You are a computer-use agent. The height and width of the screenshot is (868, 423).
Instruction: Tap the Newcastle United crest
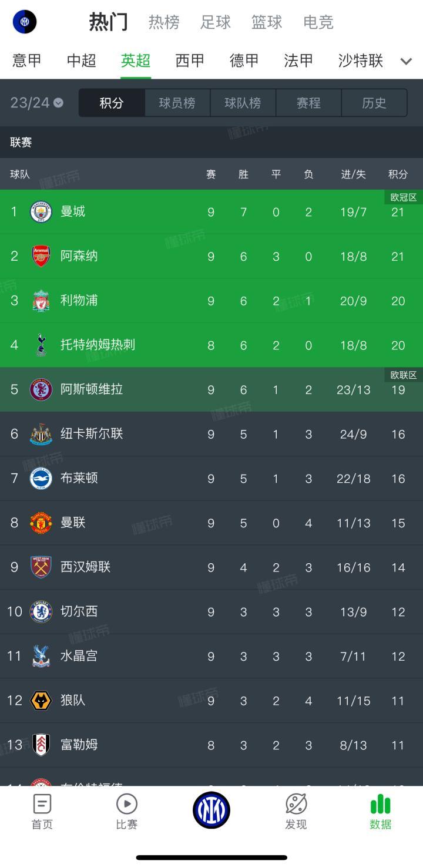pos(41,434)
